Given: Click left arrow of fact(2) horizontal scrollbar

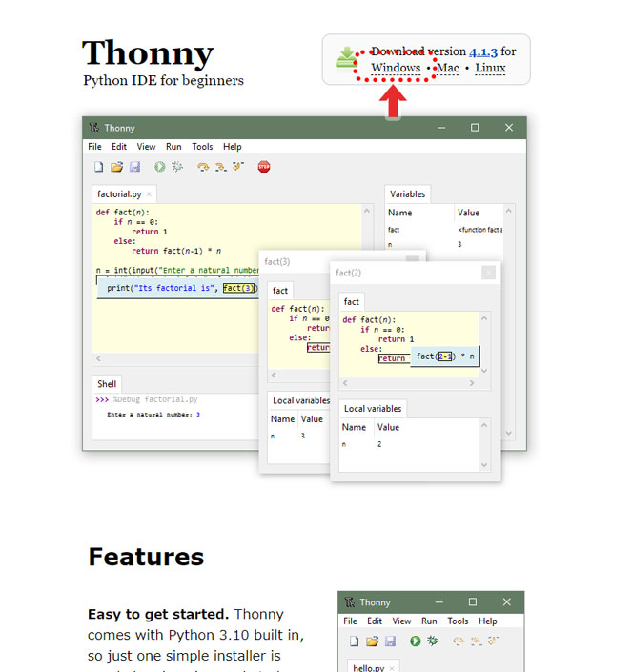Looking at the screenshot, I should (x=345, y=383).
